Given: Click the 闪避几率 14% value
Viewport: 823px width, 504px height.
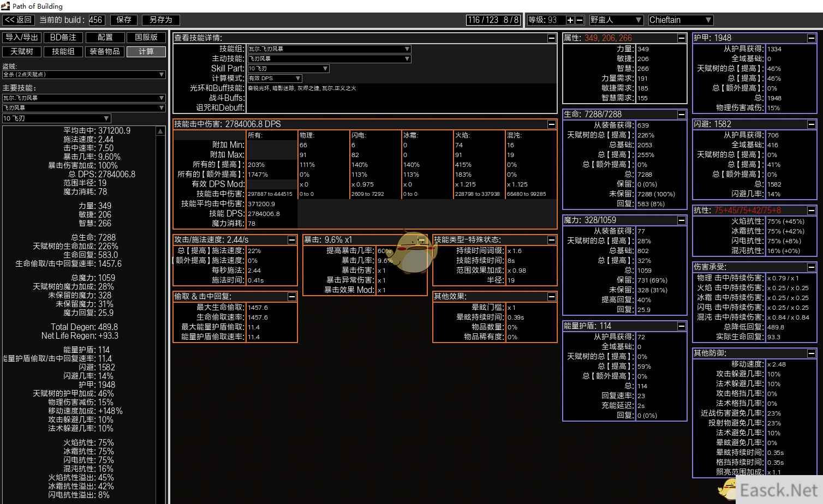Looking at the screenshot, I should pyautogui.click(x=774, y=194).
